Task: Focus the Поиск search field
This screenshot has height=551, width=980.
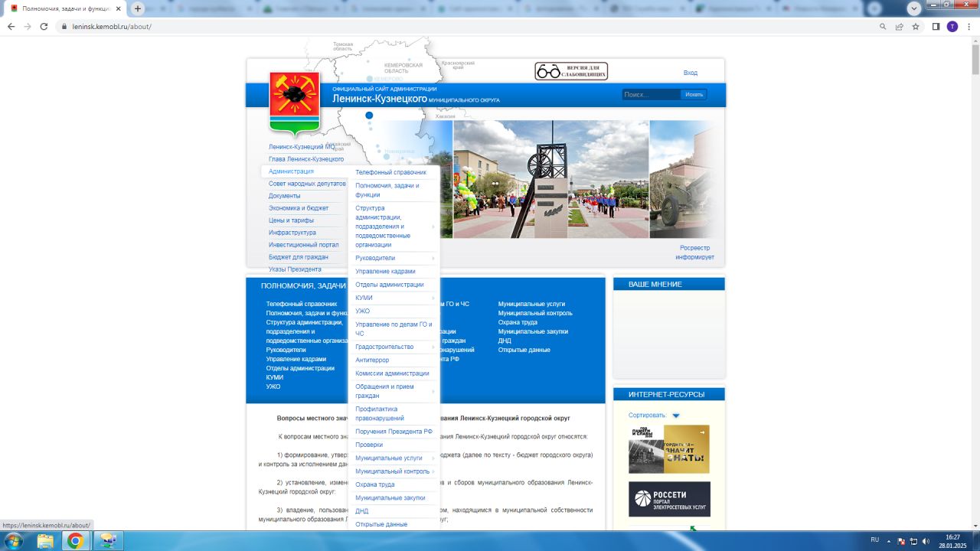Action: tap(651, 94)
